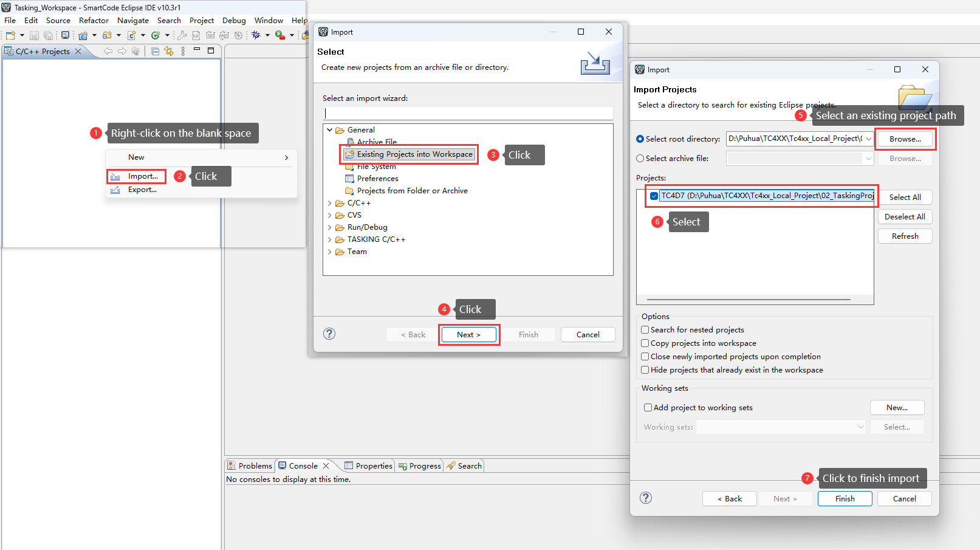This screenshot has height=550, width=980.
Task: Toggle Link with Editor arrows icon
Action: coord(169,52)
